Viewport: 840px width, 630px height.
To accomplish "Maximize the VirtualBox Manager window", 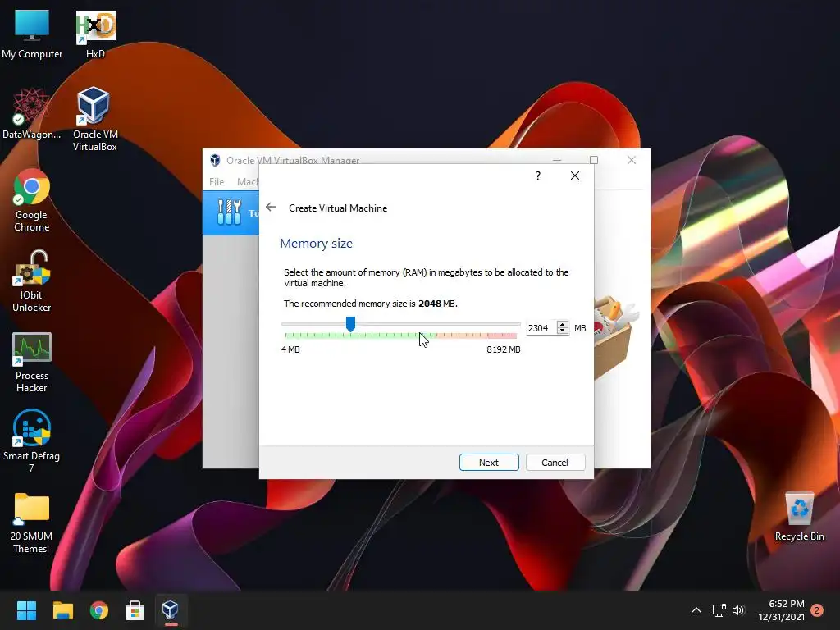I will coord(594,160).
